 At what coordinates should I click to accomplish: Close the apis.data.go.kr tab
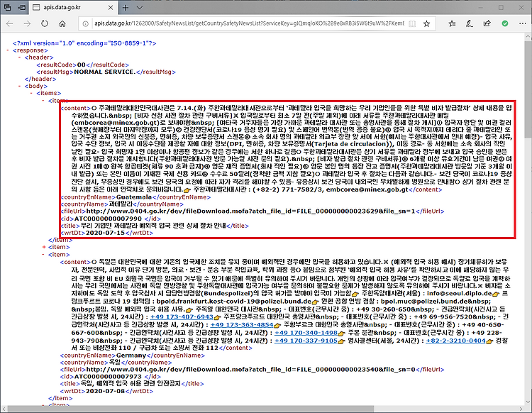pos(111,8)
